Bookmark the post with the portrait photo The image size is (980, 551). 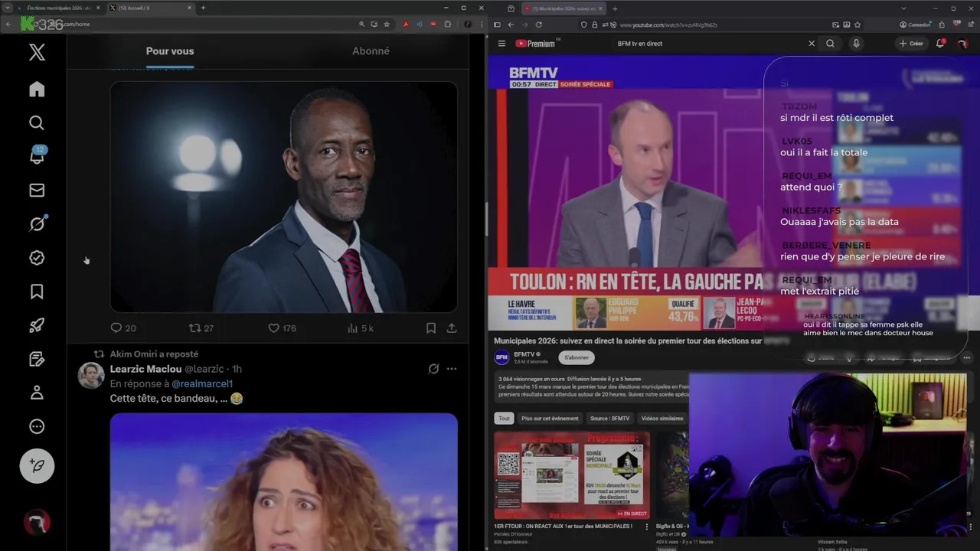[x=431, y=328]
